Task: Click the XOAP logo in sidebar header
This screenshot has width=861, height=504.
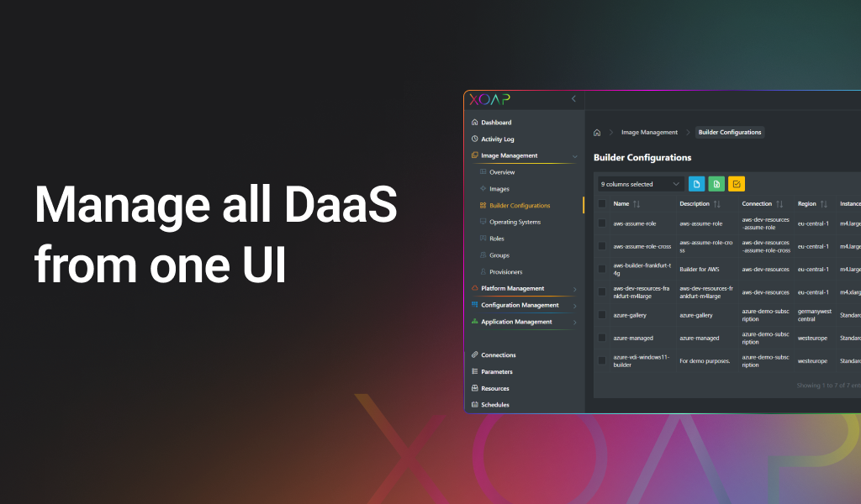Action: click(489, 99)
